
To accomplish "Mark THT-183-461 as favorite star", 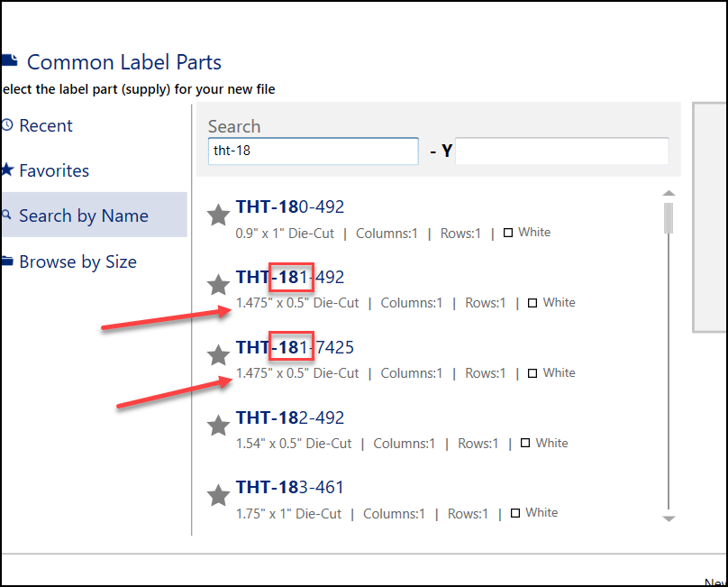I will click(x=218, y=495).
